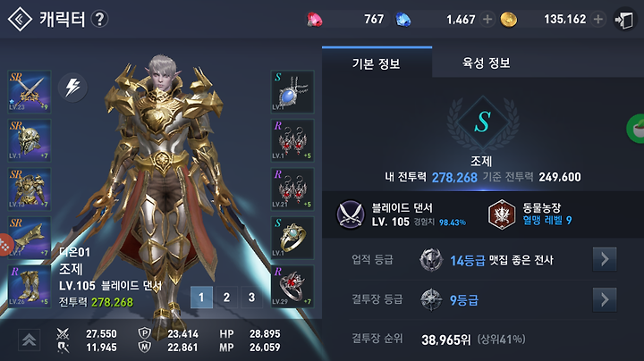Select the SR dual swords weapon slot
Screen dimensions: 644x361
(x=30, y=91)
